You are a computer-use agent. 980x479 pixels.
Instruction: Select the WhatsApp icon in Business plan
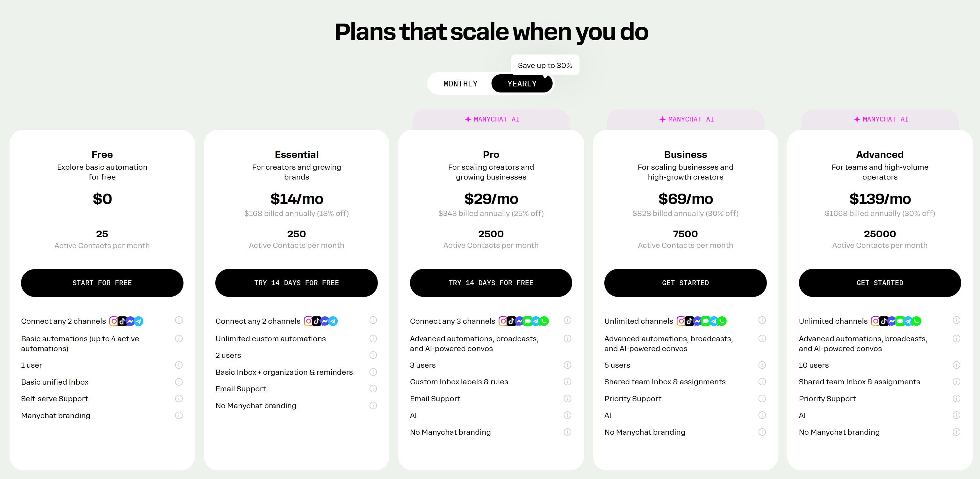pos(722,321)
